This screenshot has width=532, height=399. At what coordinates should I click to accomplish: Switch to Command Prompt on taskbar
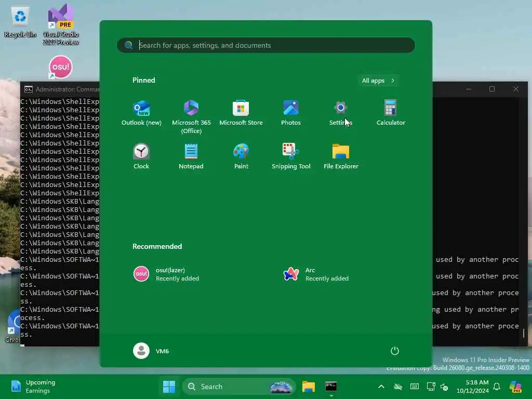(x=331, y=387)
